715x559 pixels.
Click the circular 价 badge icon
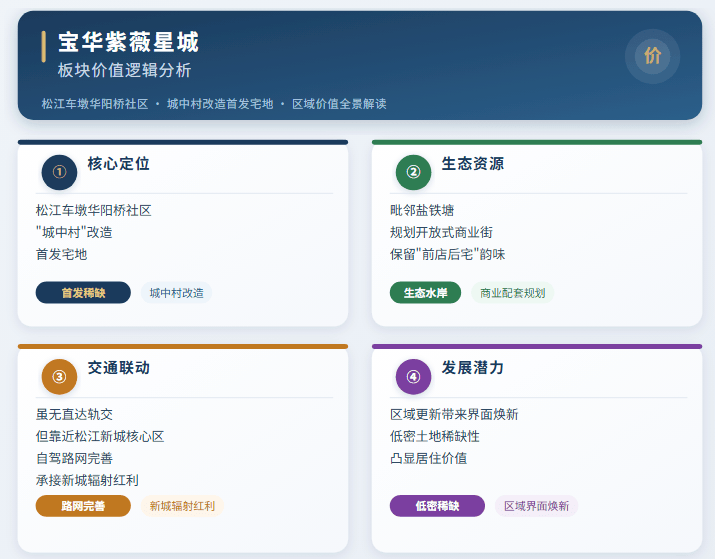[652, 56]
